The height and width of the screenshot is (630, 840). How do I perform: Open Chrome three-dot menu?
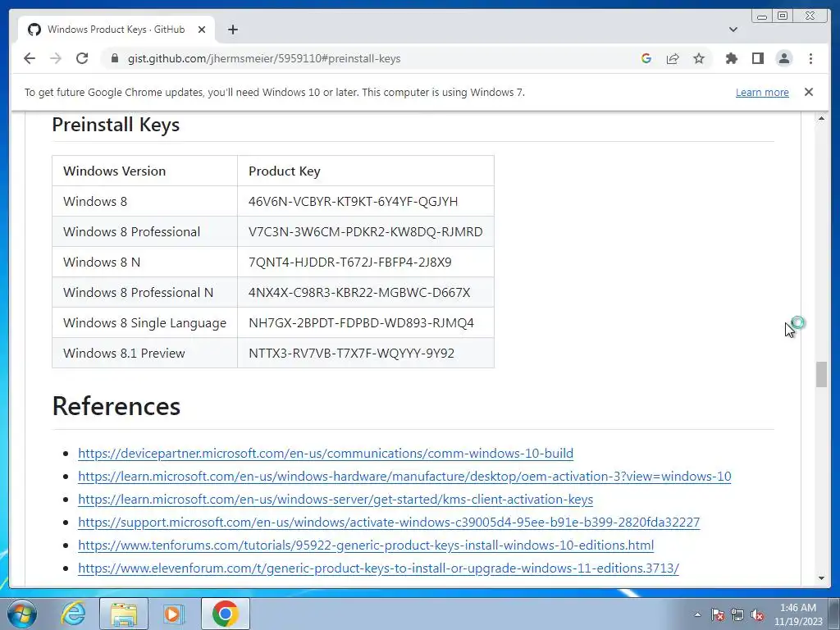810,58
